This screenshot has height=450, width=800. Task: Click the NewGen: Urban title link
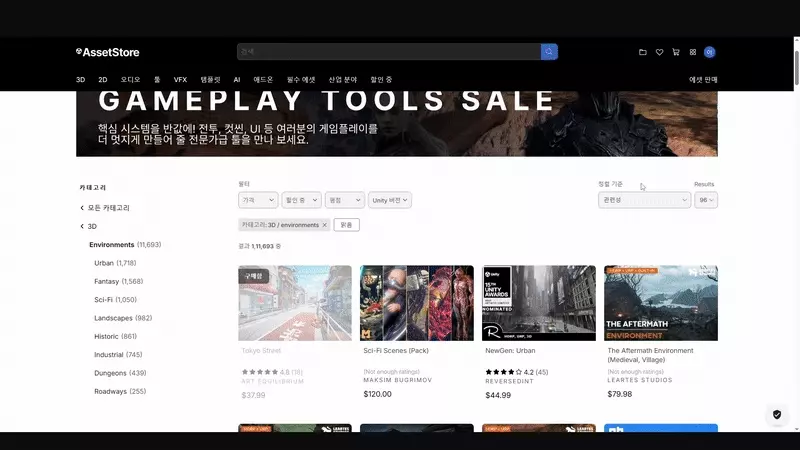510,351
